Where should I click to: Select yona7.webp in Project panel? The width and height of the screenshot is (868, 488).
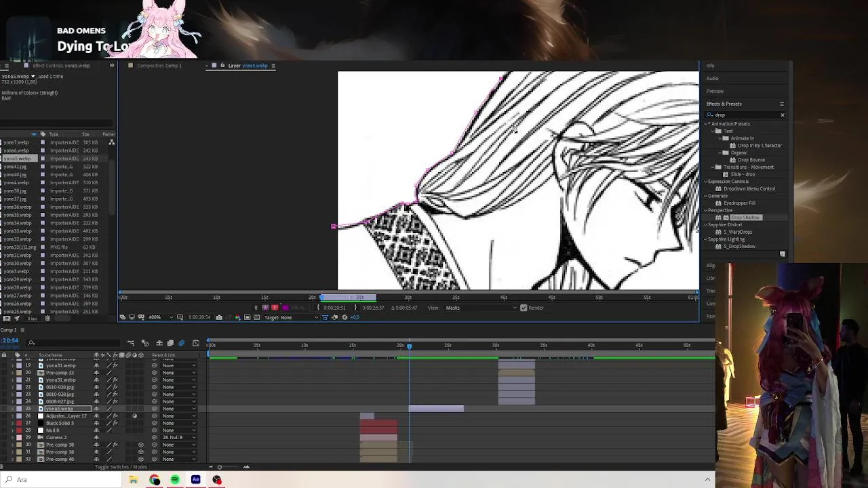[16, 142]
